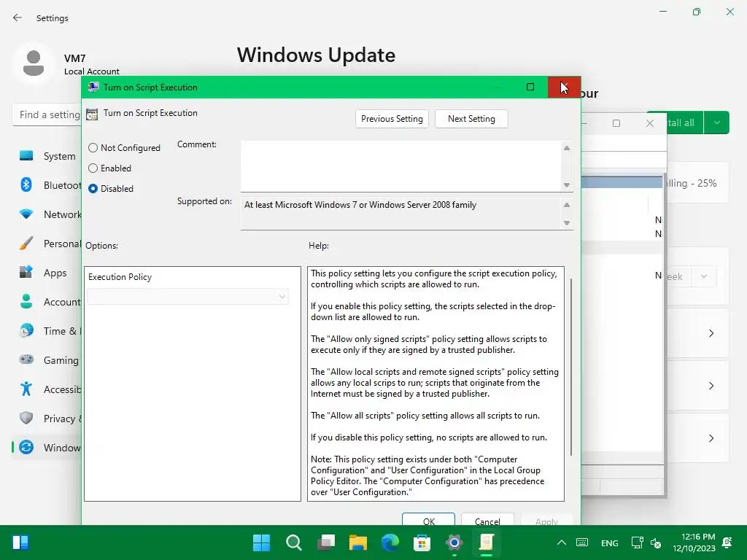
Task: Confirm with the OK button
Action: click(428, 520)
